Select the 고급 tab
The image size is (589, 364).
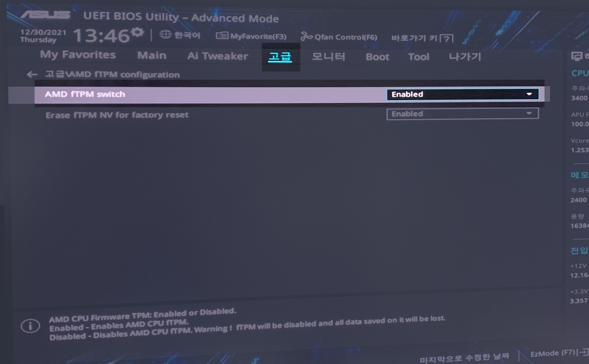[280, 57]
